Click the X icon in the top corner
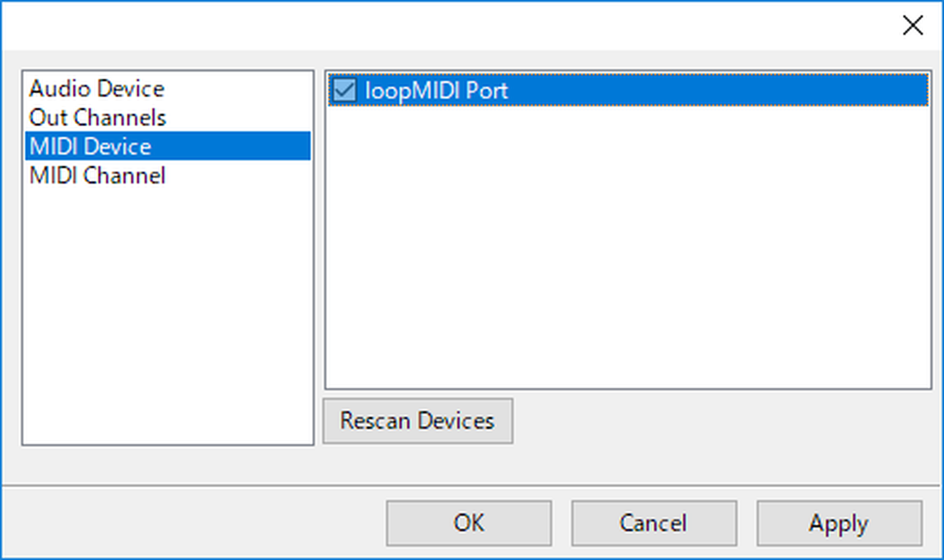This screenshot has width=944, height=560. pyautogui.click(x=913, y=26)
